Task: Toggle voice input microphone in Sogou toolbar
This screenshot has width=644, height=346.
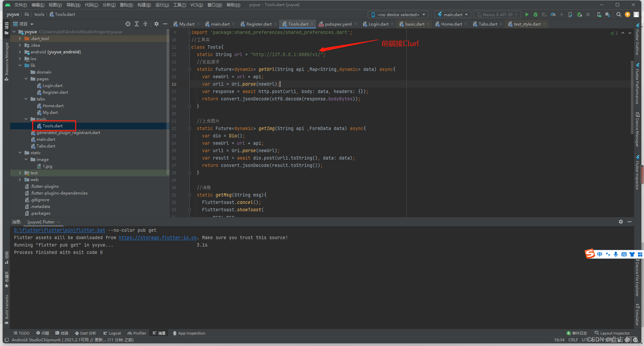Action: [x=616, y=254]
